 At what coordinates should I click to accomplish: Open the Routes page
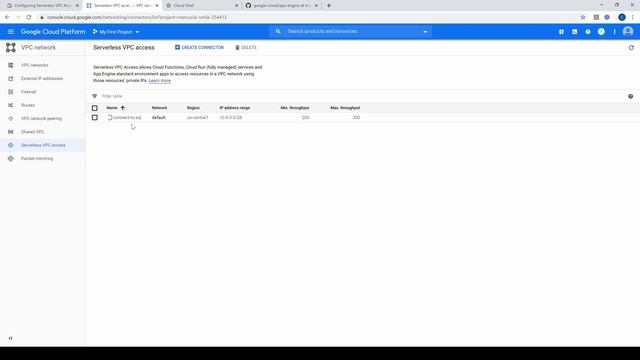pos(28,105)
